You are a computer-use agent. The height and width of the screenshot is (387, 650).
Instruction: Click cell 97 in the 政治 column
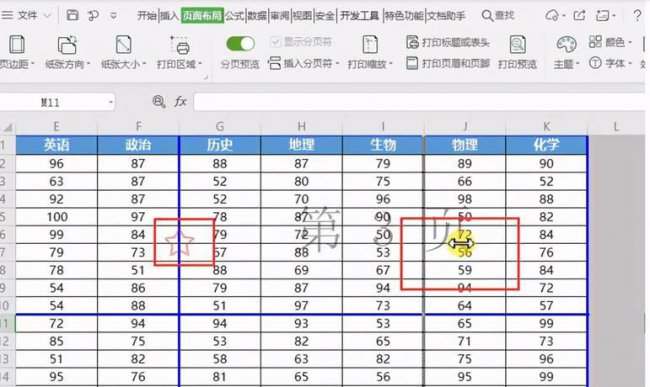138,217
